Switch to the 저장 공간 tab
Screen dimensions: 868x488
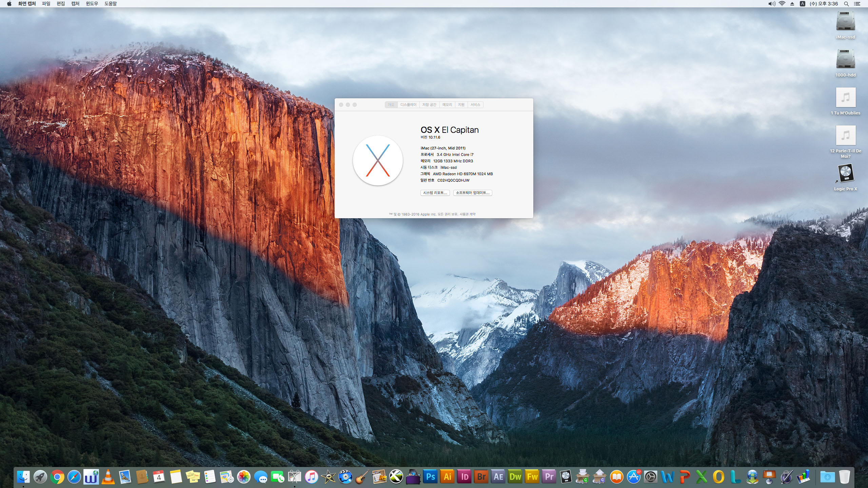point(429,105)
